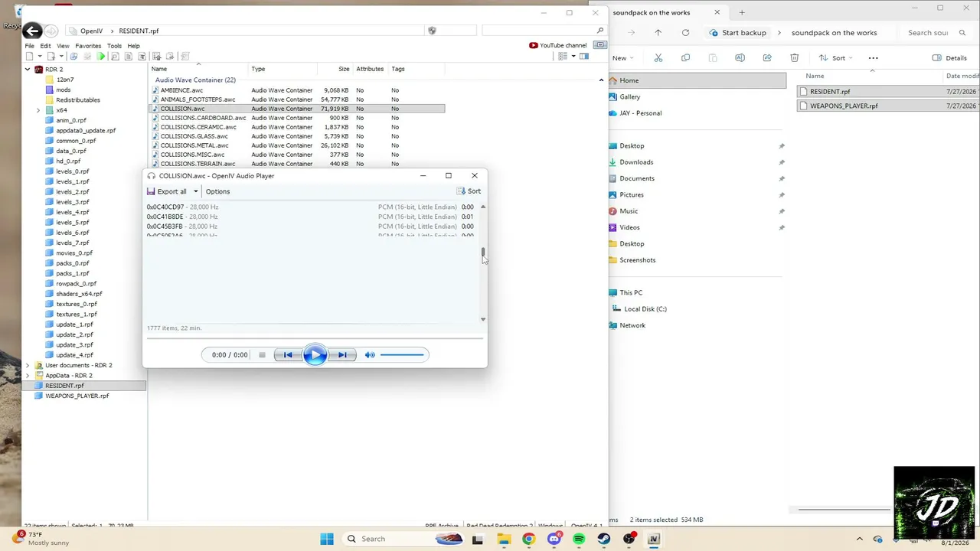980x551 pixels.
Task: Click the green run arrow in OpenIV toolbar
Action: 101,57
